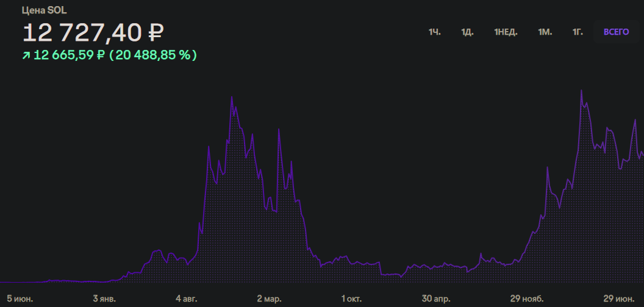The width and height of the screenshot is (644, 307).
Task: Click the 2 мар. axis date label
Action: pyautogui.click(x=270, y=299)
